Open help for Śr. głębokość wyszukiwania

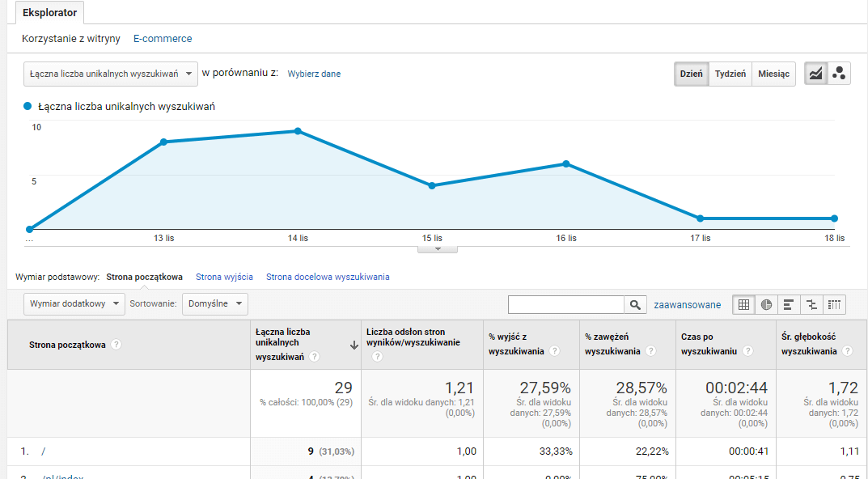pyautogui.click(x=847, y=350)
